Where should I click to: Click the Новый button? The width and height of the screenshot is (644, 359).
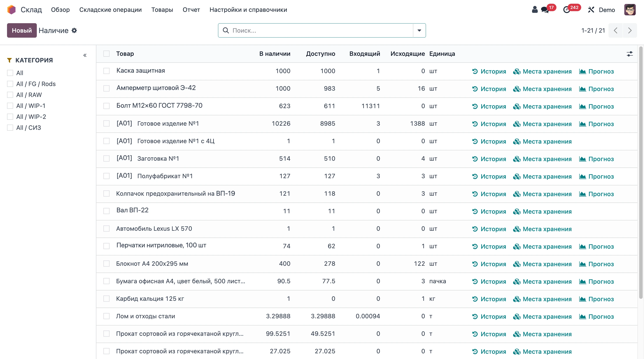(22, 30)
